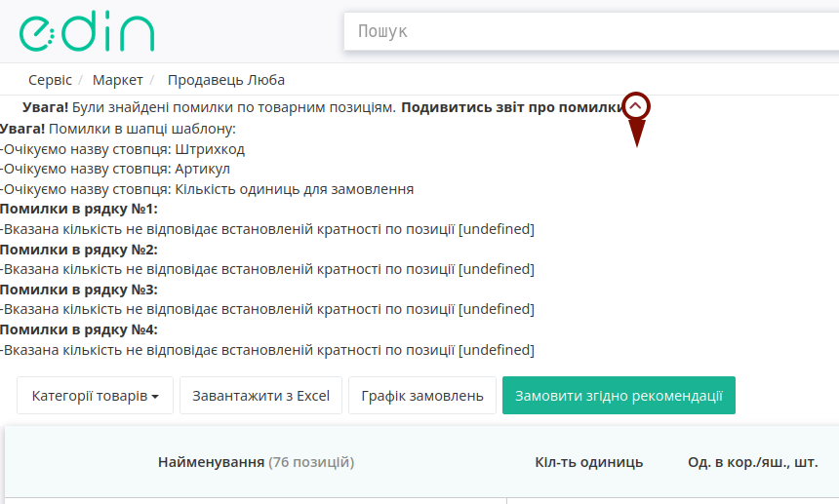Image resolution: width=839 pixels, height=504 pixels.
Task: Focus the Пошук search field
Action: click(591, 31)
